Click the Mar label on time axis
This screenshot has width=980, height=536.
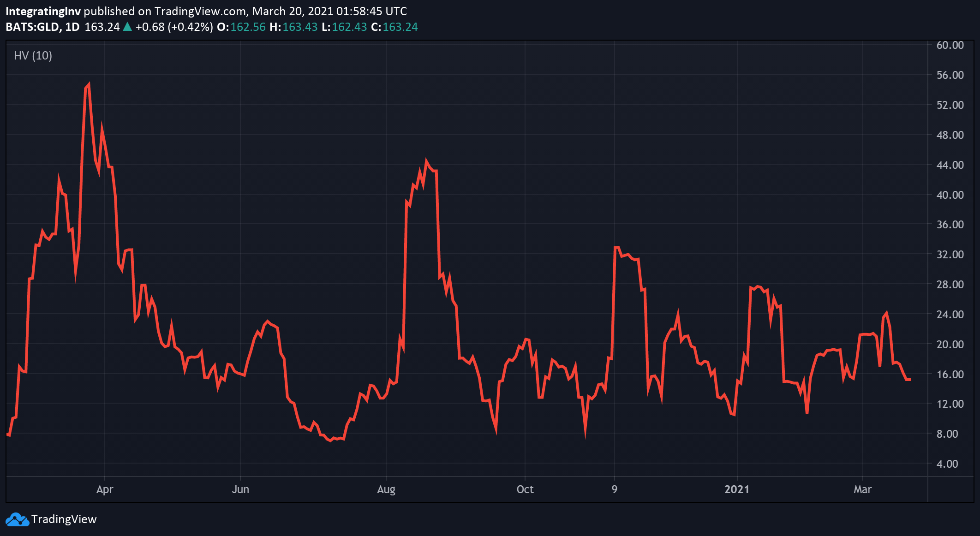(x=862, y=489)
